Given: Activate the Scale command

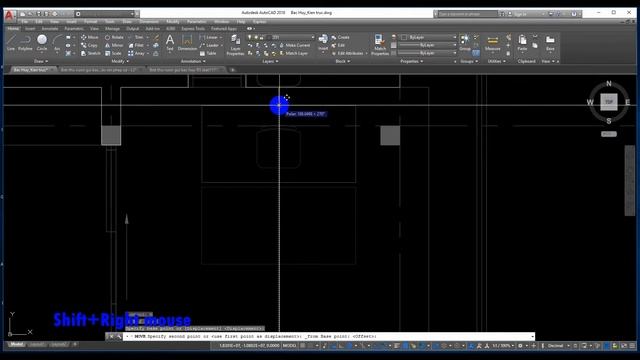Looking at the screenshot, I should 113,53.
